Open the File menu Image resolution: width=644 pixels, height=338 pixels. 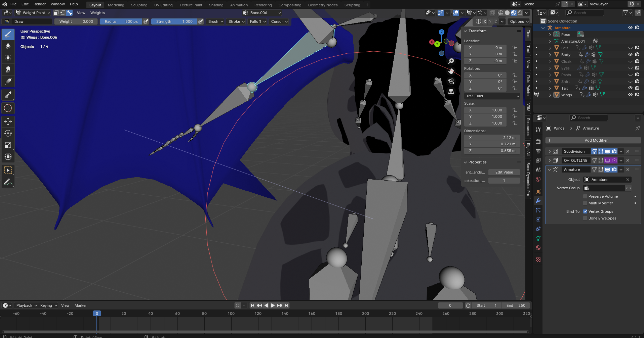13,4
